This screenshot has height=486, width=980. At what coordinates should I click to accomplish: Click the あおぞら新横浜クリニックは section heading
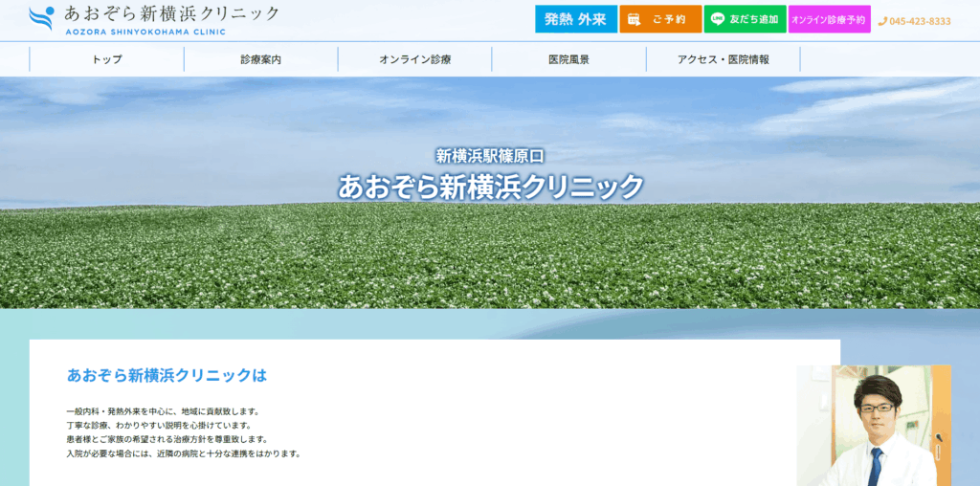167,374
